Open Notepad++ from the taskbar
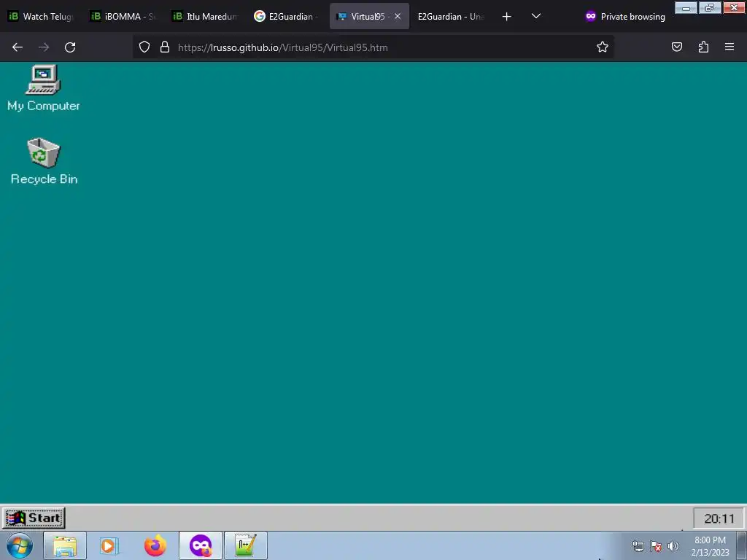The image size is (747, 560). click(246, 545)
